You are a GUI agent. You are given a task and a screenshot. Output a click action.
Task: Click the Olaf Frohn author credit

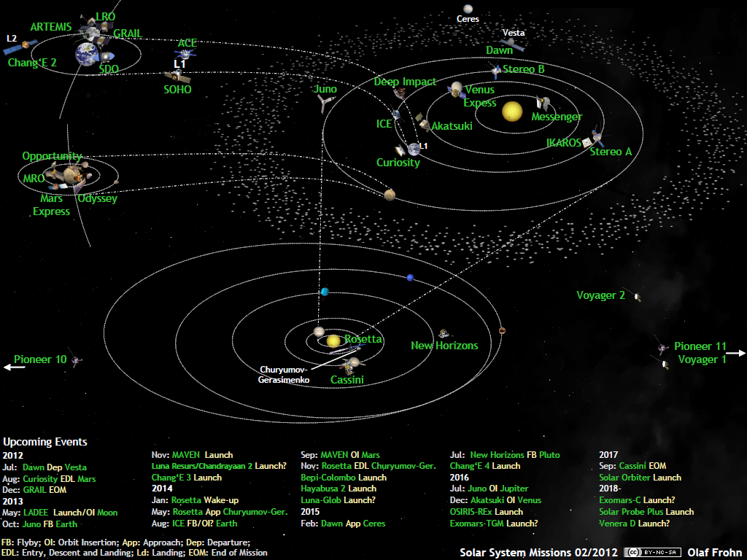715,552
